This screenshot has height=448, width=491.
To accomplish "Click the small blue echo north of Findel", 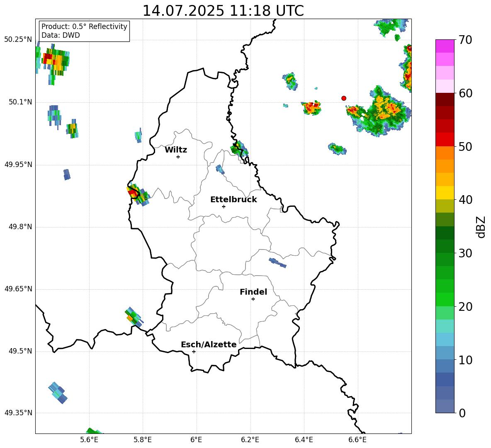I will [277, 263].
